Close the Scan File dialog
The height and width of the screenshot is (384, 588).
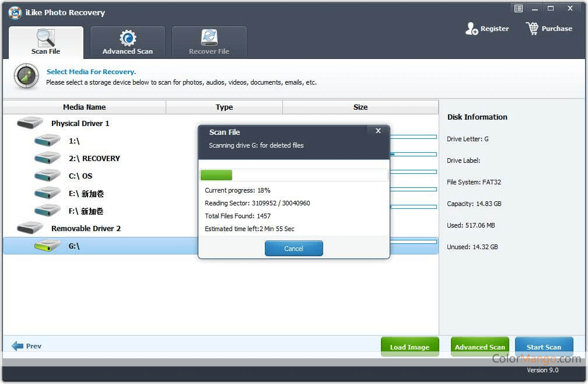point(378,131)
